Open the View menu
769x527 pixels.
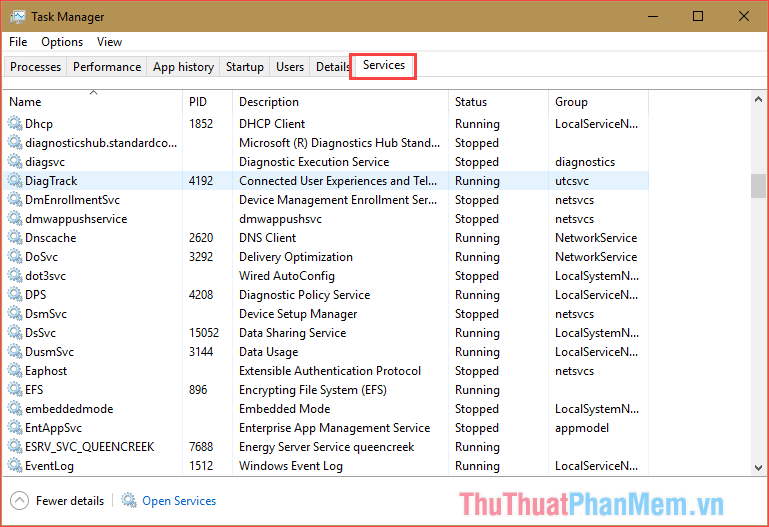click(x=109, y=42)
